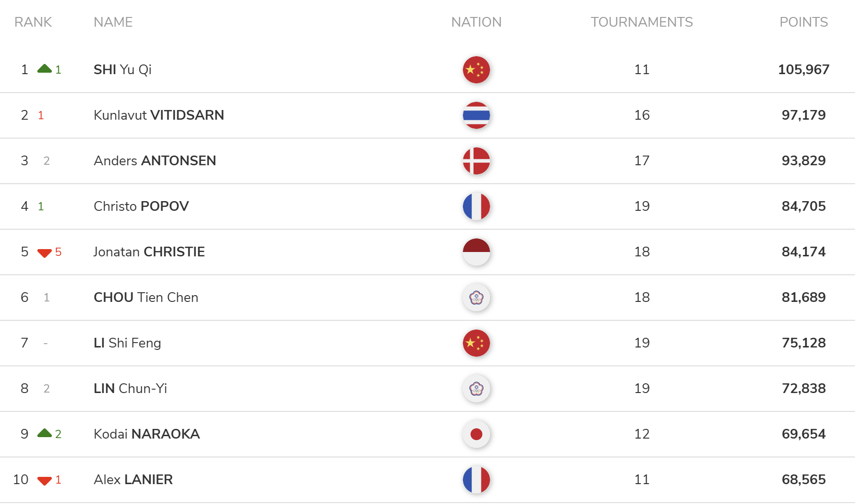Open Kunlavut VITIDSARN player link
Screen dimensions: 855x504
click(x=158, y=115)
